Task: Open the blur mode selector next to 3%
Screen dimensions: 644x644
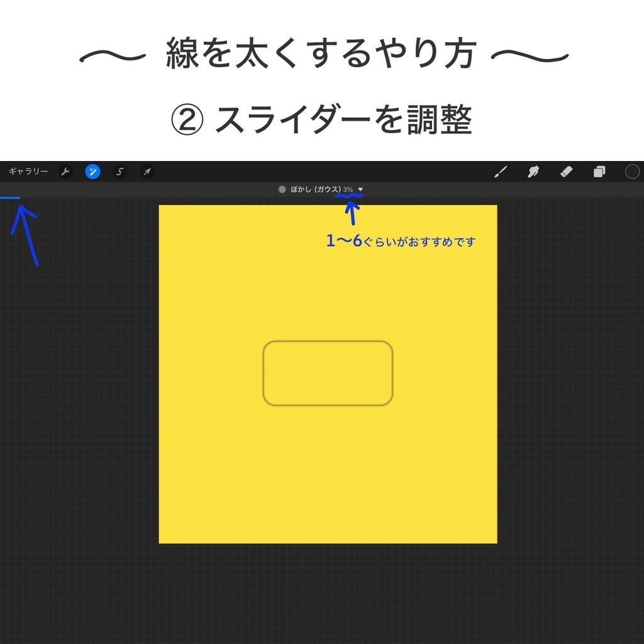Action: point(360,188)
